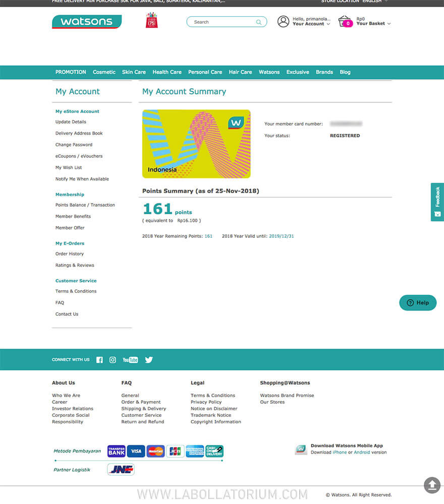Open the Cosmetic menu
This screenshot has height=504, width=444.
point(104,72)
